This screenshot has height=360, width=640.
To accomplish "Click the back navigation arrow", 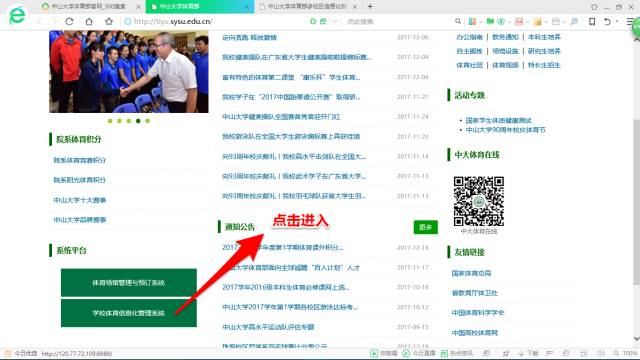I will coord(40,21).
